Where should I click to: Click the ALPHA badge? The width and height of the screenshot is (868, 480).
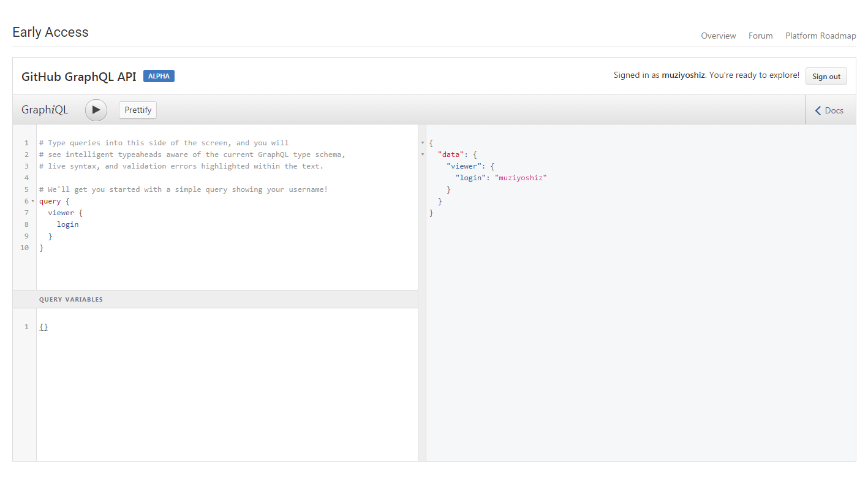[x=159, y=75]
